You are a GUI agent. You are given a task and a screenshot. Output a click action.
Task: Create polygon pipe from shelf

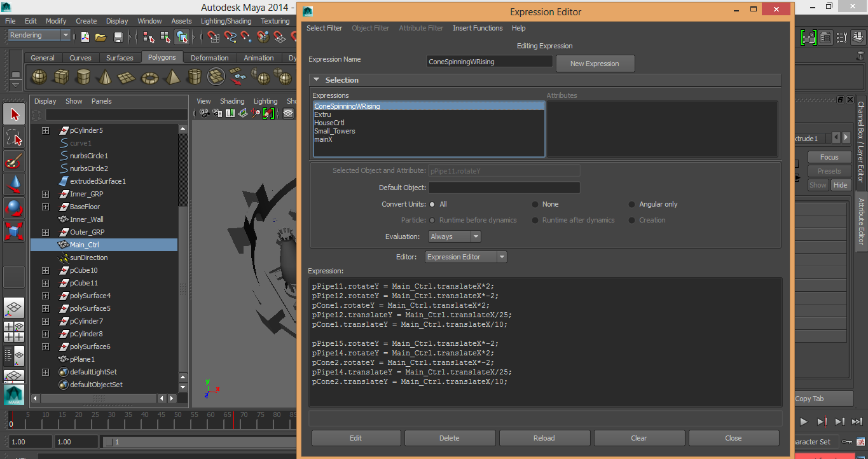tap(195, 77)
